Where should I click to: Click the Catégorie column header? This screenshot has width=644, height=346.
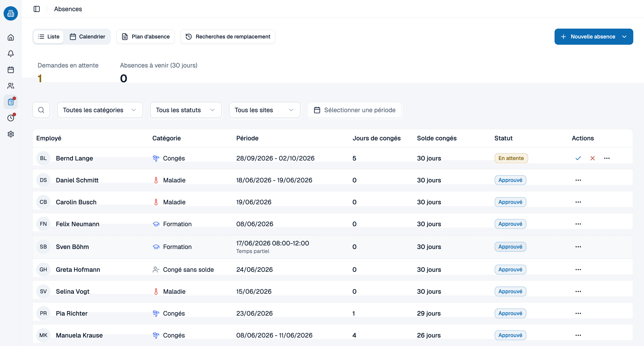tap(167, 138)
